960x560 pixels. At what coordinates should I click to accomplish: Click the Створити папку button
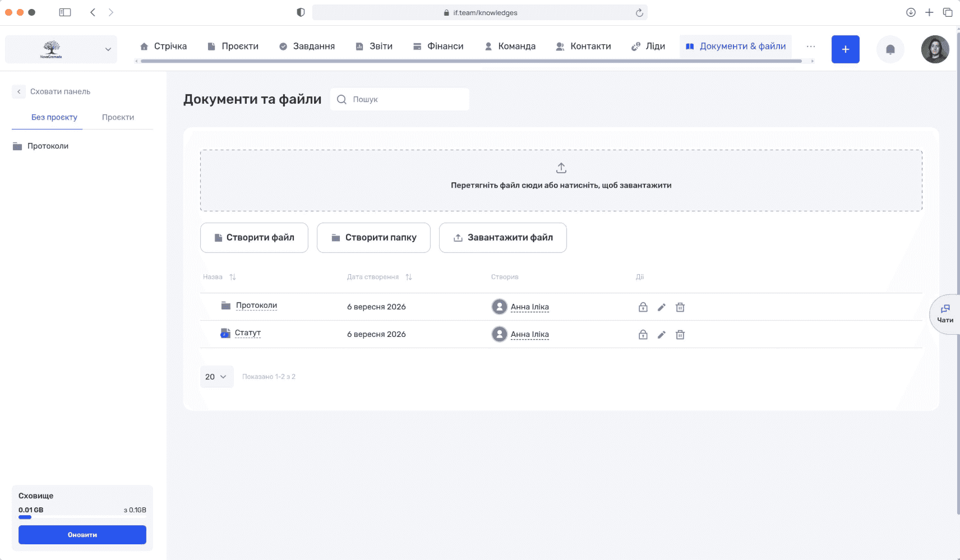[x=373, y=238]
